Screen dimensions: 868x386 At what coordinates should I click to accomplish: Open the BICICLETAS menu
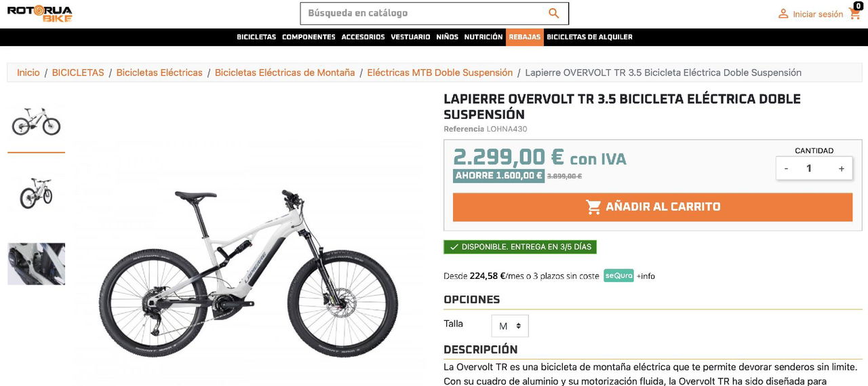(256, 37)
